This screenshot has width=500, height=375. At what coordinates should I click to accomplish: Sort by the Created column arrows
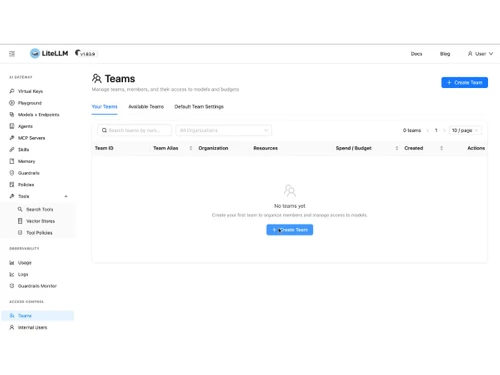(441, 148)
